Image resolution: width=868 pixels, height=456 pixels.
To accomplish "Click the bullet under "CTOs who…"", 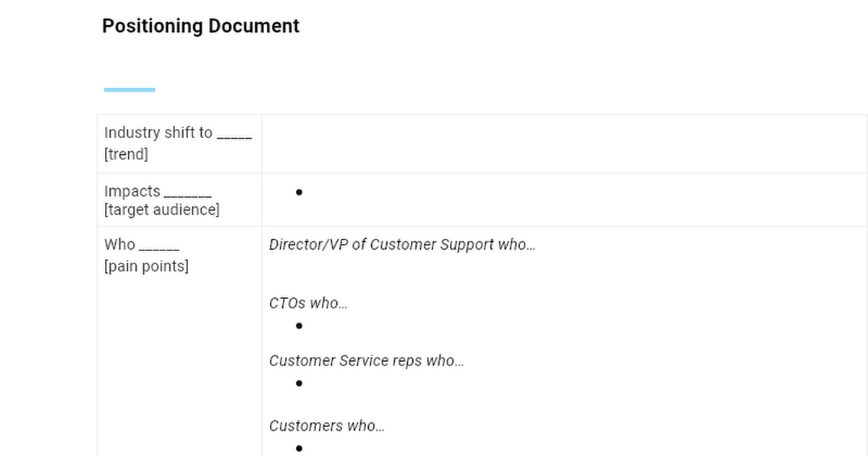I will 299,326.
